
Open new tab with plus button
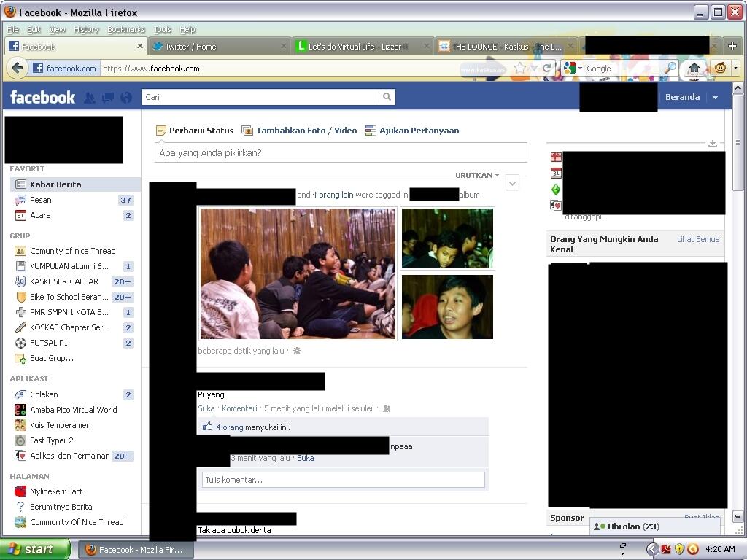pyautogui.click(x=732, y=46)
